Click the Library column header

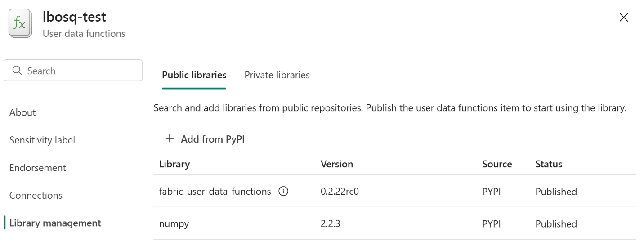coord(174,164)
